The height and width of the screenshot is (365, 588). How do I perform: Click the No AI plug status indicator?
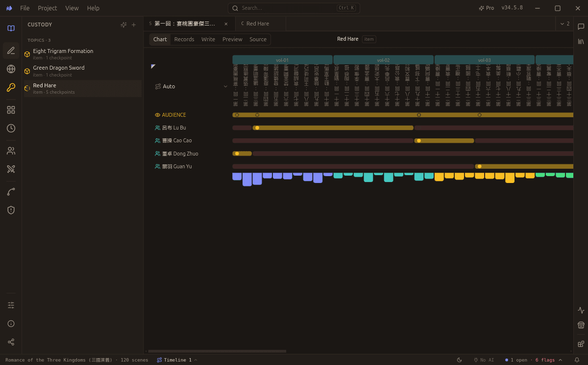[484, 360]
